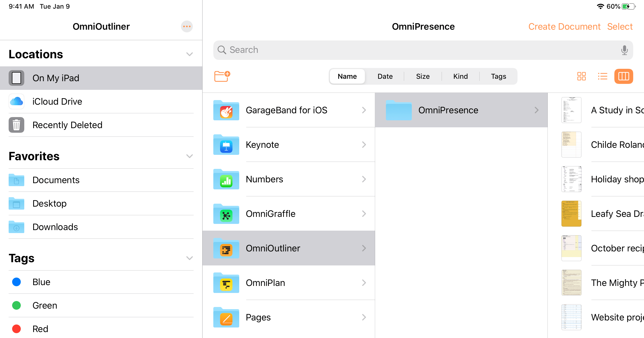Select the Green tag dot
644x338 pixels.
[x=16, y=305]
